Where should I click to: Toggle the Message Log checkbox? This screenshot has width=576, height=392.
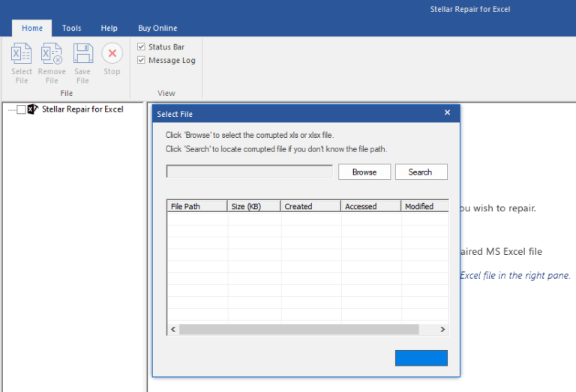pos(141,60)
